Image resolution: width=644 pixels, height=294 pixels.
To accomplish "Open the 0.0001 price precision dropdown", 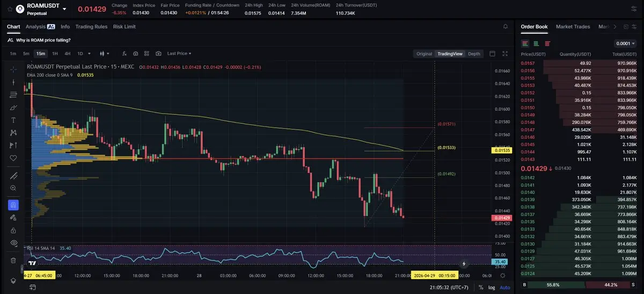I will (625, 44).
